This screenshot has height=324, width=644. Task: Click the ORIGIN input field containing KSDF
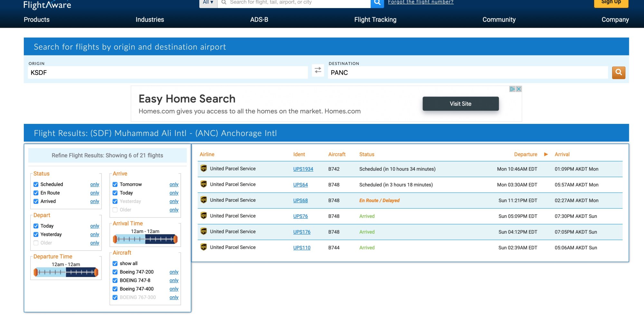167,73
